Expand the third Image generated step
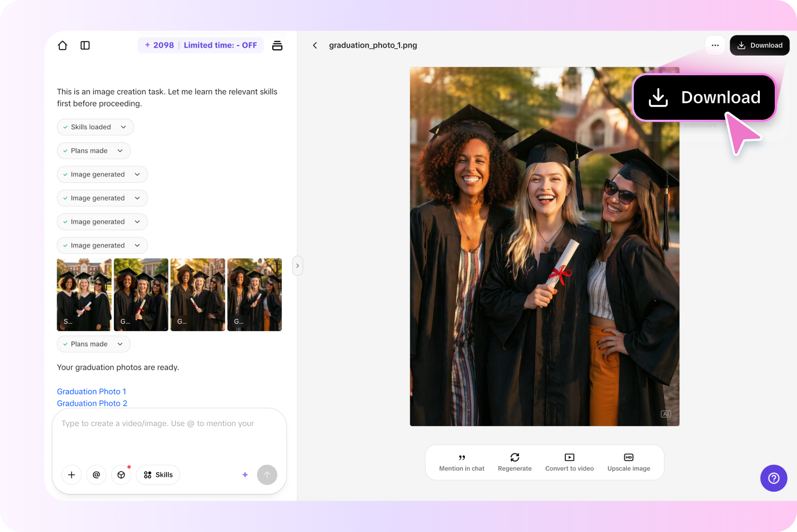This screenshot has height=532, width=797. [x=102, y=222]
